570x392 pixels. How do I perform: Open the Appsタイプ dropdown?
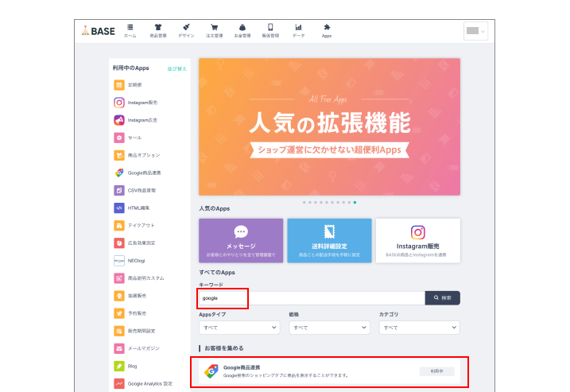pyautogui.click(x=239, y=328)
